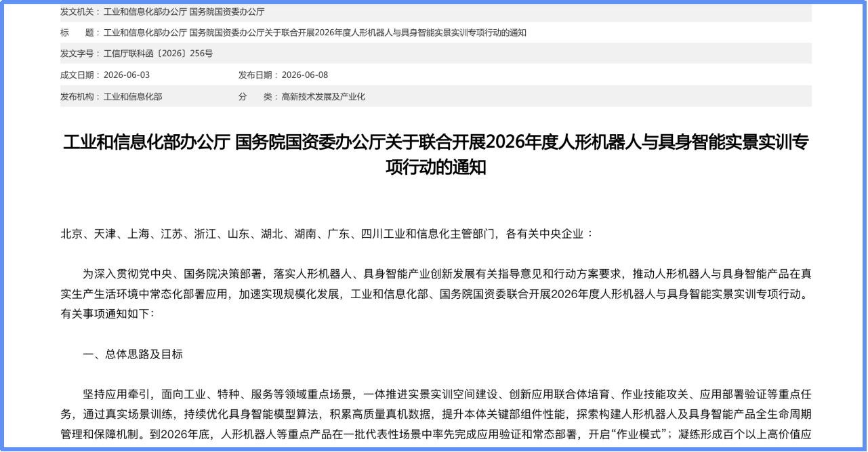
Task: Click the 成文日期 field label
Action: 80,75
